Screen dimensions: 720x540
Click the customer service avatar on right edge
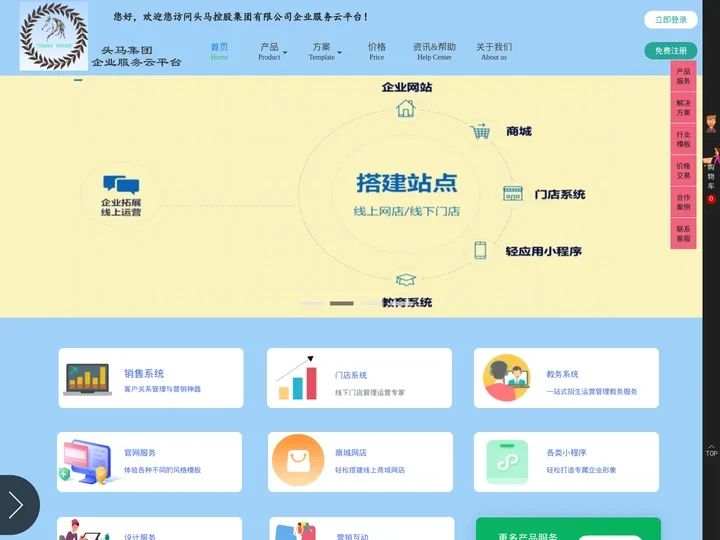pyautogui.click(x=711, y=124)
